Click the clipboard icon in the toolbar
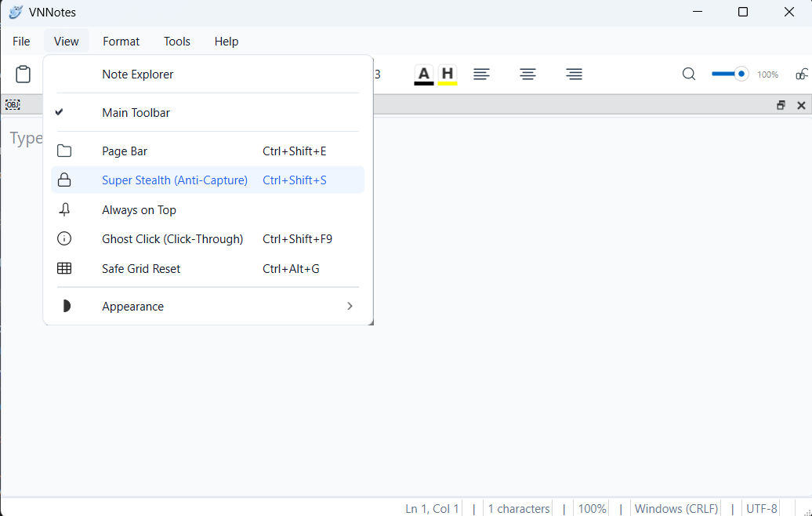The image size is (812, 516). [23, 74]
